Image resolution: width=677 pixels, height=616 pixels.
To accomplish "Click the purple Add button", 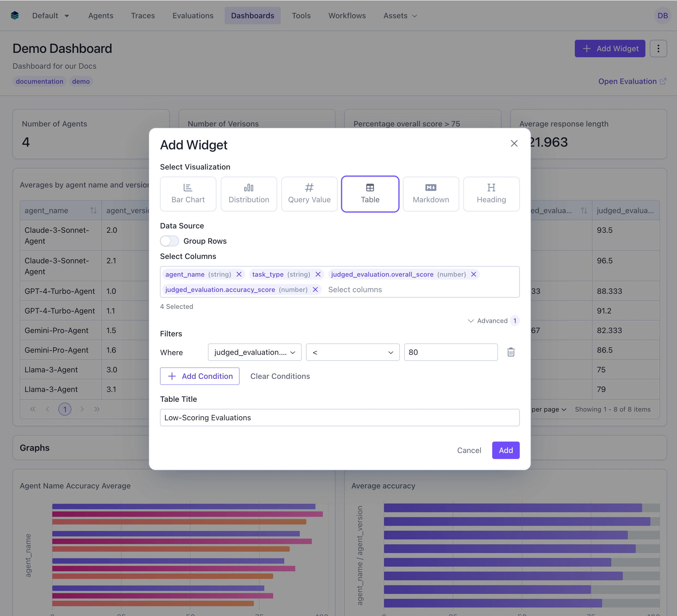I will [505, 450].
